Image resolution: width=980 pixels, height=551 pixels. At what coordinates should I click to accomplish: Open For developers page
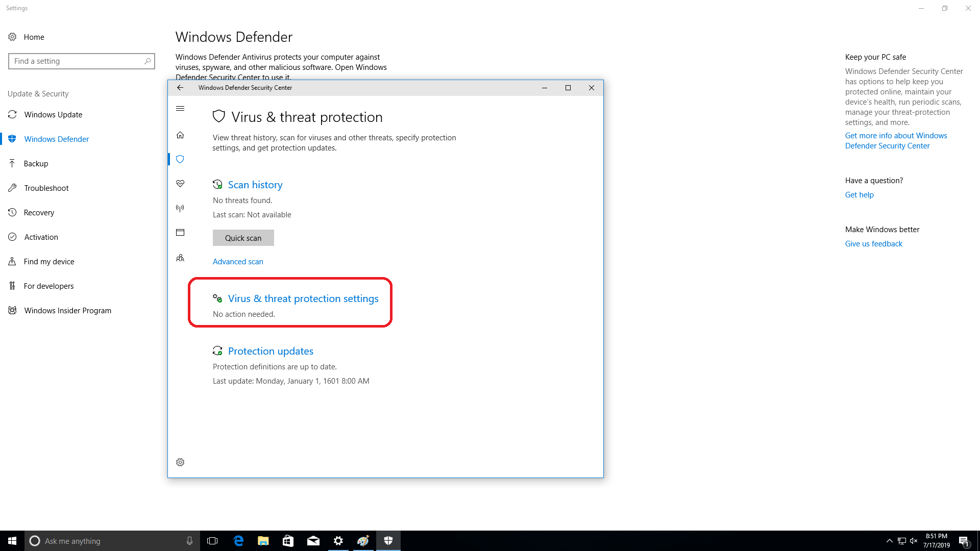(x=48, y=286)
